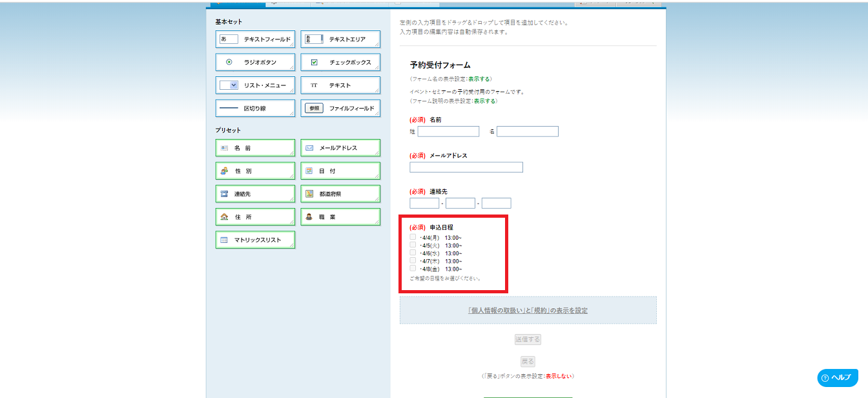Select the ファイルフィールド 参照 icon
The height and width of the screenshot is (398, 868).
[x=314, y=109]
